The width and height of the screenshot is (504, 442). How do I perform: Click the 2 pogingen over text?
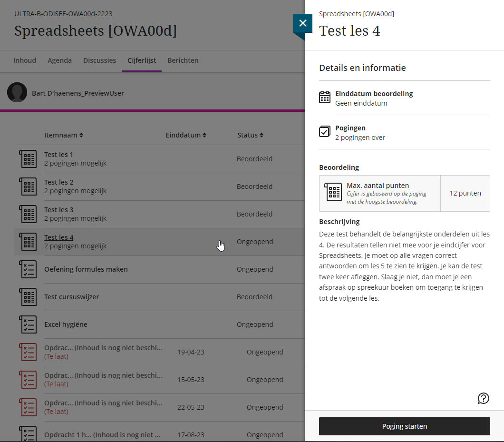[x=360, y=138]
